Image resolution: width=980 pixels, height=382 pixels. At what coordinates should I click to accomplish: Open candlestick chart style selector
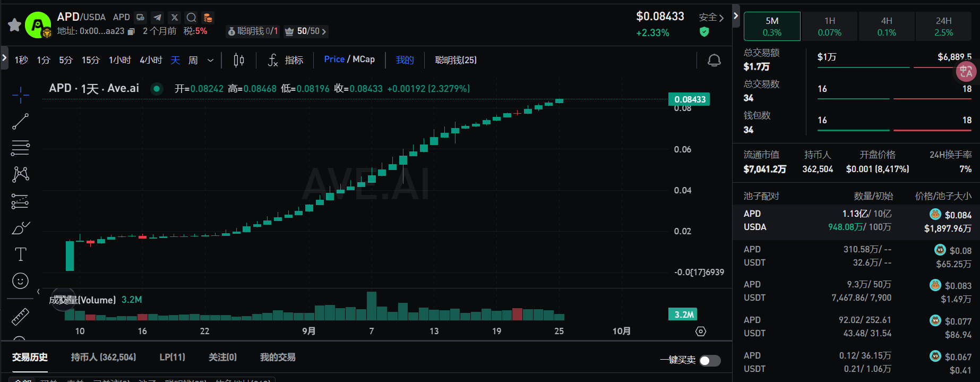pos(239,60)
